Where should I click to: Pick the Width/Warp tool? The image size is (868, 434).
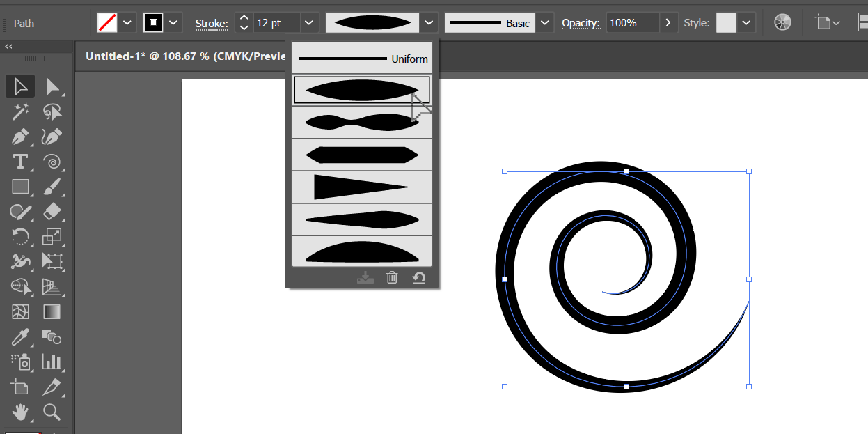tap(20, 262)
